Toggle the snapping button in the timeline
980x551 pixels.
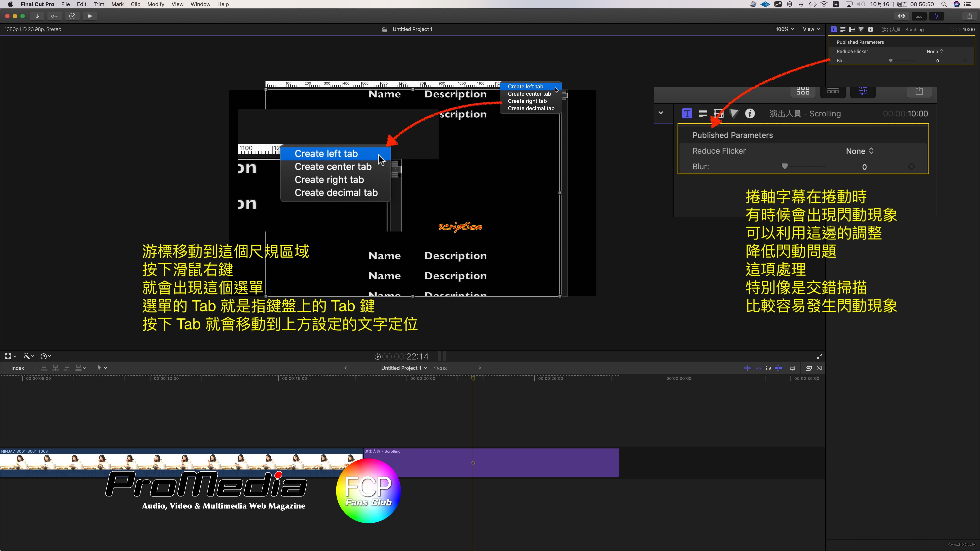click(779, 368)
